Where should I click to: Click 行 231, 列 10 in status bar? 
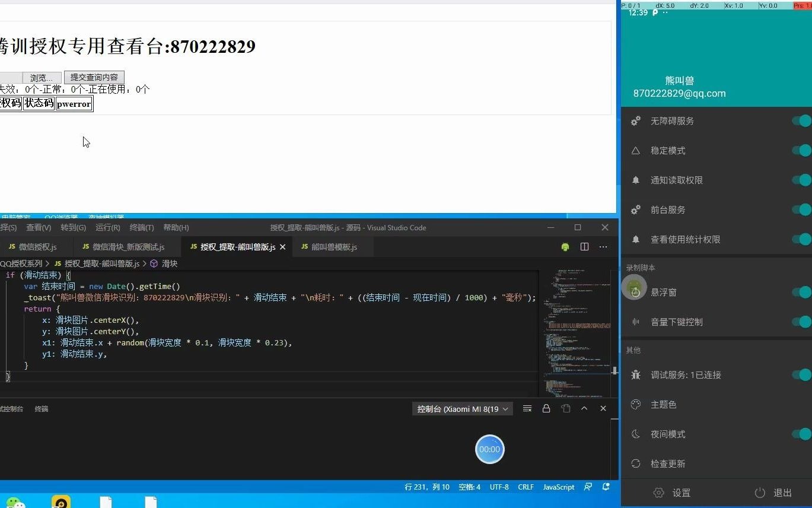(427, 487)
